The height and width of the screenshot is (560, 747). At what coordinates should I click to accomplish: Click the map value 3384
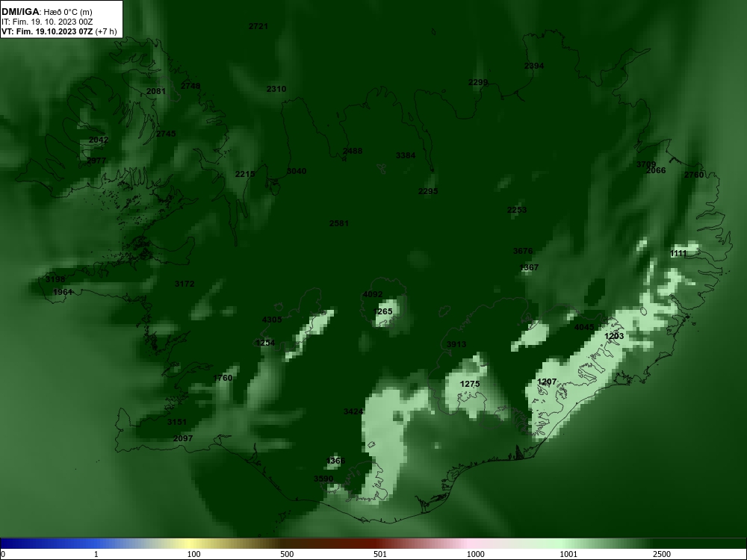coord(406,156)
